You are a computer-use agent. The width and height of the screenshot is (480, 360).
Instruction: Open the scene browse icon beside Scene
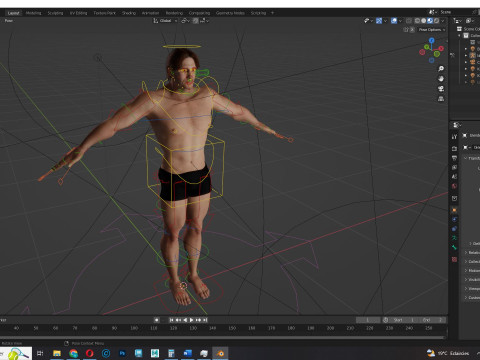[433, 12]
